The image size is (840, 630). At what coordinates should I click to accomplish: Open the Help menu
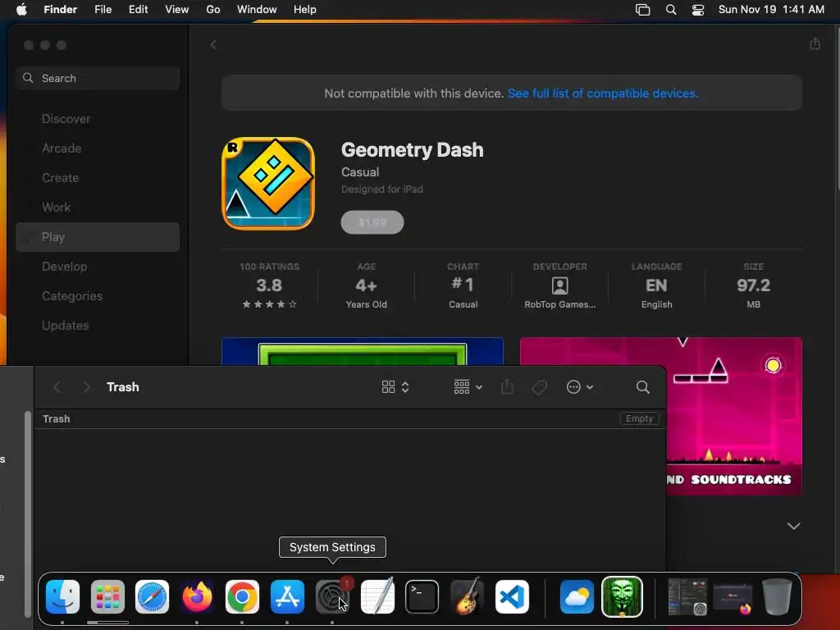305,10
